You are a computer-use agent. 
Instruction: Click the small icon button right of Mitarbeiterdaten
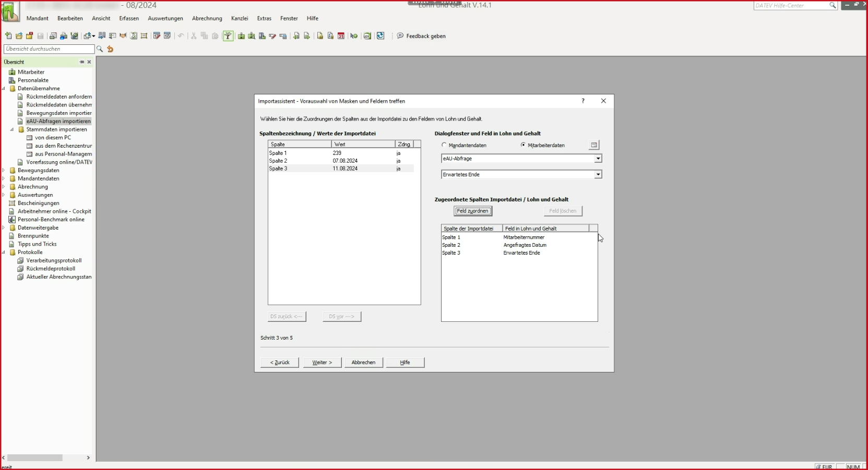(x=594, y=145)
